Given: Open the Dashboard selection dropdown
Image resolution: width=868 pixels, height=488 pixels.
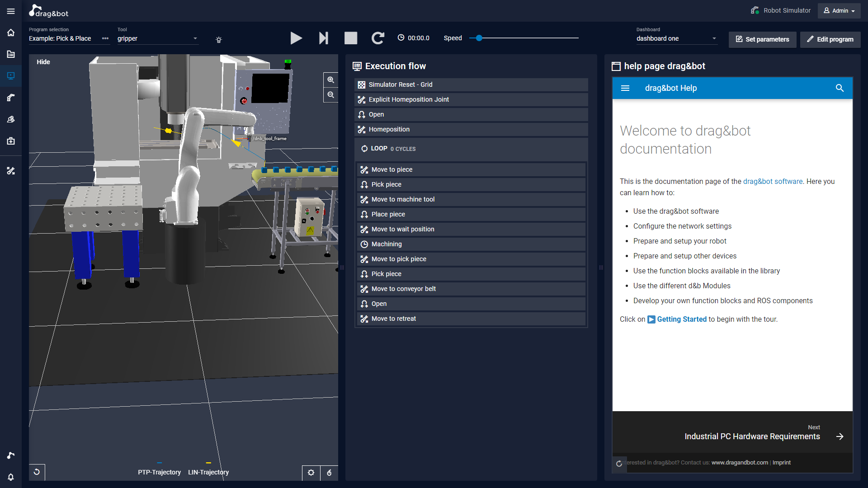Looking at the screenshot, I should [x=677, y=38].
